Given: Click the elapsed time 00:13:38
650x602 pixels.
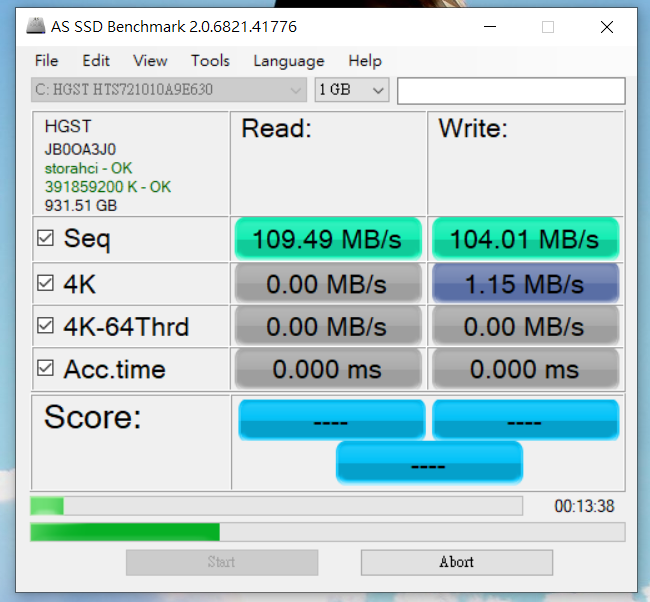Looking at the screenshot, I should (584, 506).
